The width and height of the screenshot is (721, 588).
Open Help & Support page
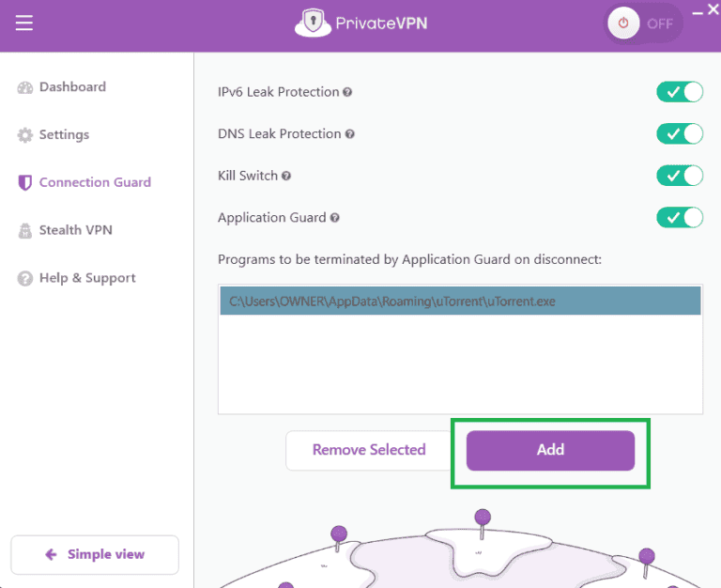pos(86,278)
